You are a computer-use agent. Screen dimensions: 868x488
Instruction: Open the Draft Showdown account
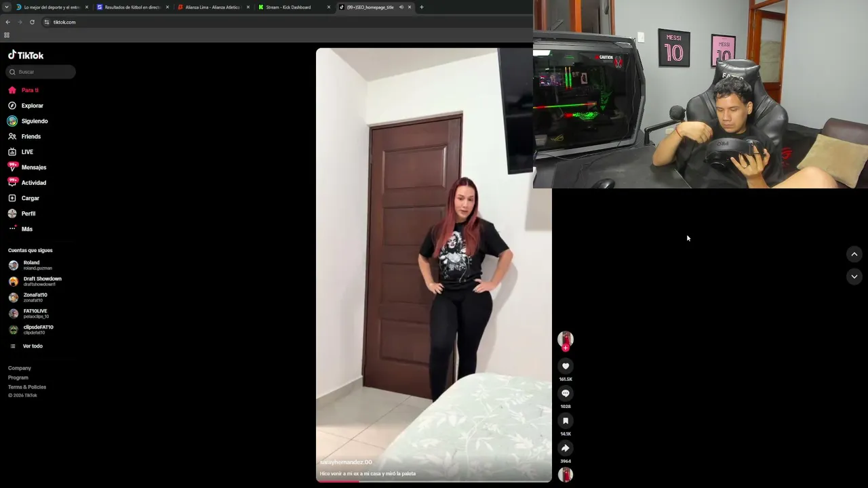35,281
